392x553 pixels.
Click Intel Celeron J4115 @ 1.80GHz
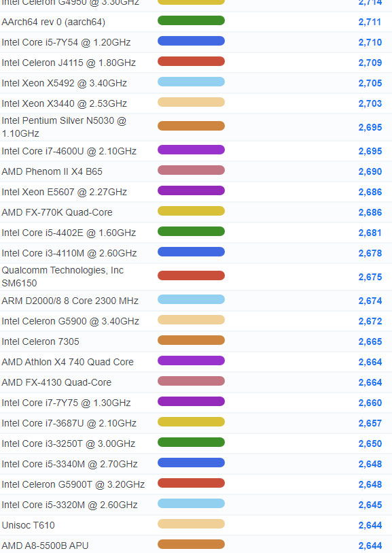[x=69, y=63]
